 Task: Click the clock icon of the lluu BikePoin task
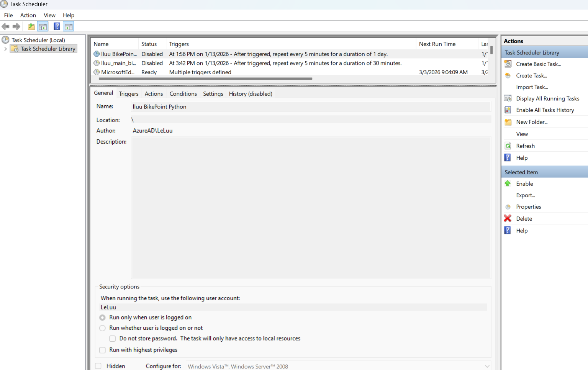[97, 54]
